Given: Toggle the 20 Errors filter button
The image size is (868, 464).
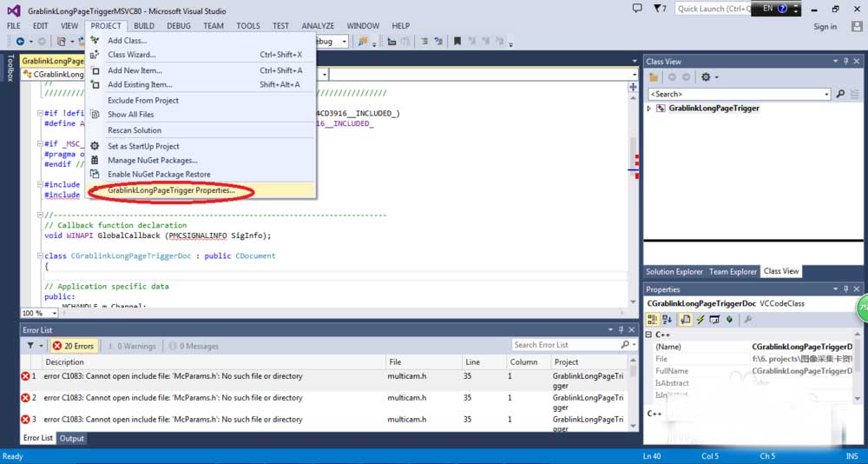Looking at the screenshot, I should [x=74, y=346].
